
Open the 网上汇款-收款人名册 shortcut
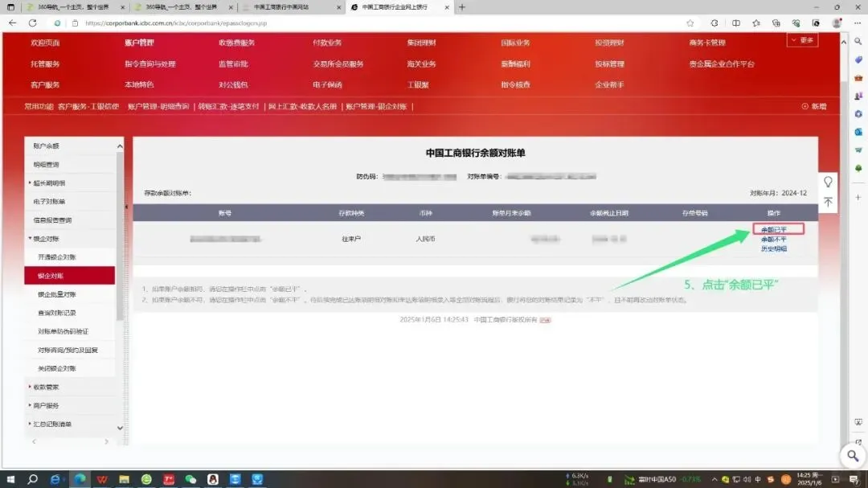[302, 106]
